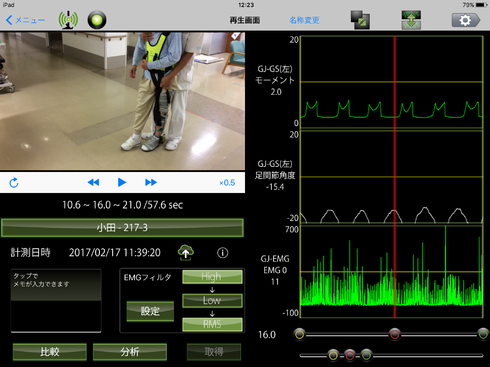
Task: Select red handle on lower range slider
Action: pyautogui.click(x=350, y=355)
